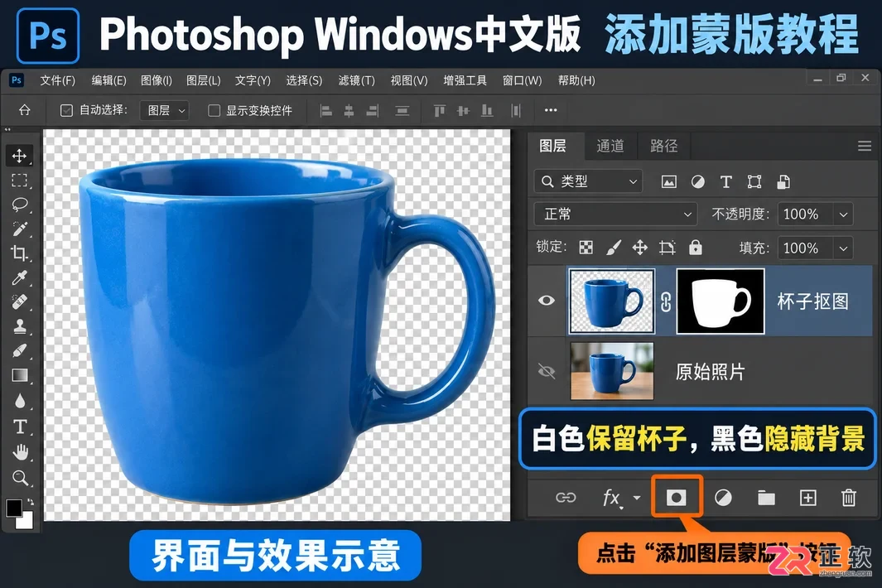
Task: Select the 杯子抠图 layer mask thumbnail
Action: (x=721, y=301)
